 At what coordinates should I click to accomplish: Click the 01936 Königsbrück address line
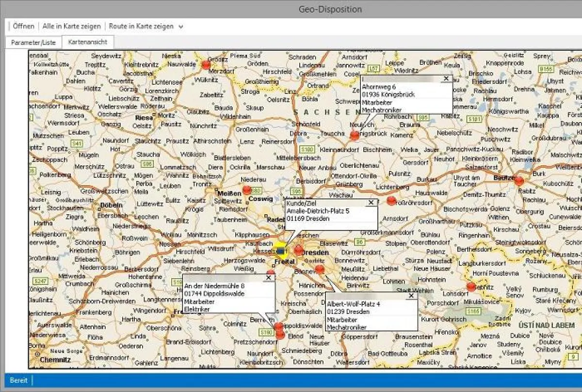[x=388, y=94]
